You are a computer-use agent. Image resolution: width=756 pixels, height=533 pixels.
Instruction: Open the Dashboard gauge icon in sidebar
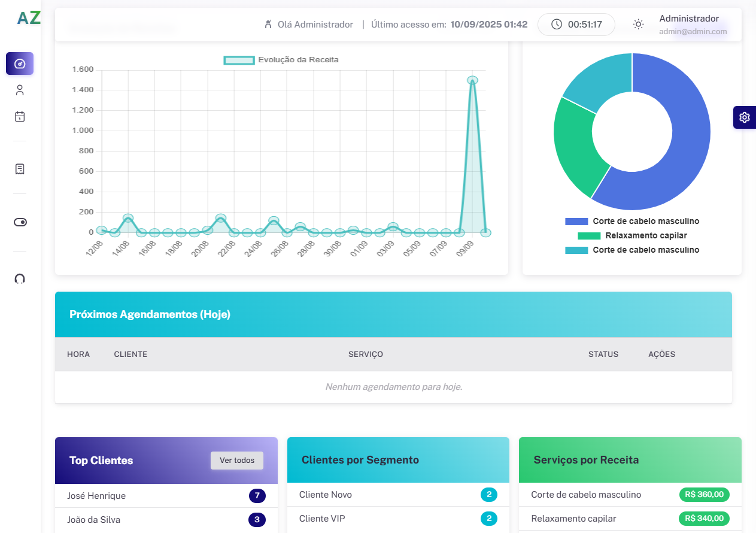click(x=20, y=63)
